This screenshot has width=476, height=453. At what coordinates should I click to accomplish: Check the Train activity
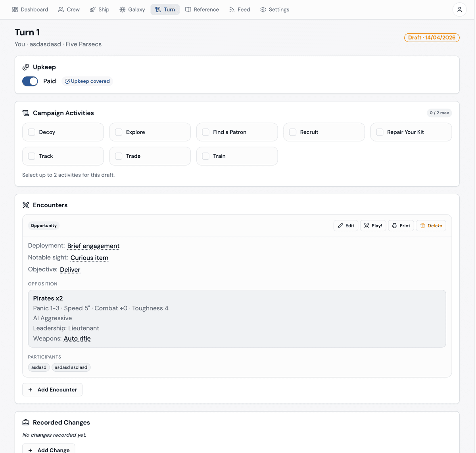[x=206, y=156]
